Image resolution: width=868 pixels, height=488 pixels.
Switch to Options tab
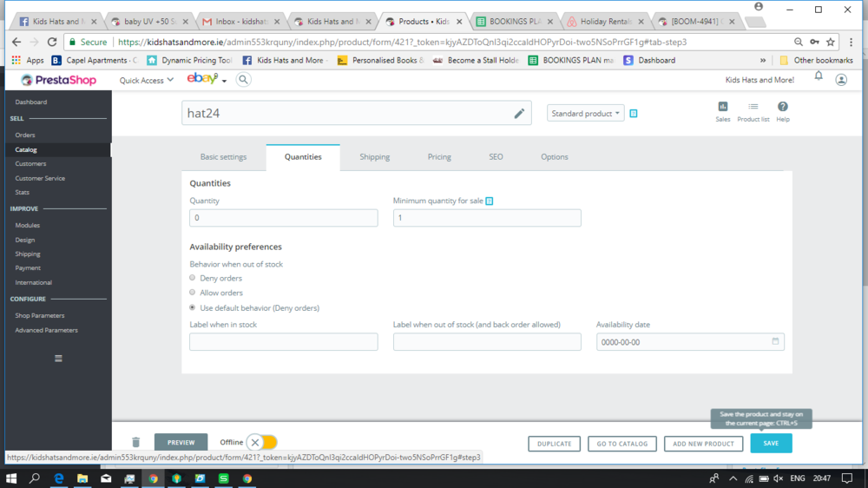(x=554, y=157)
